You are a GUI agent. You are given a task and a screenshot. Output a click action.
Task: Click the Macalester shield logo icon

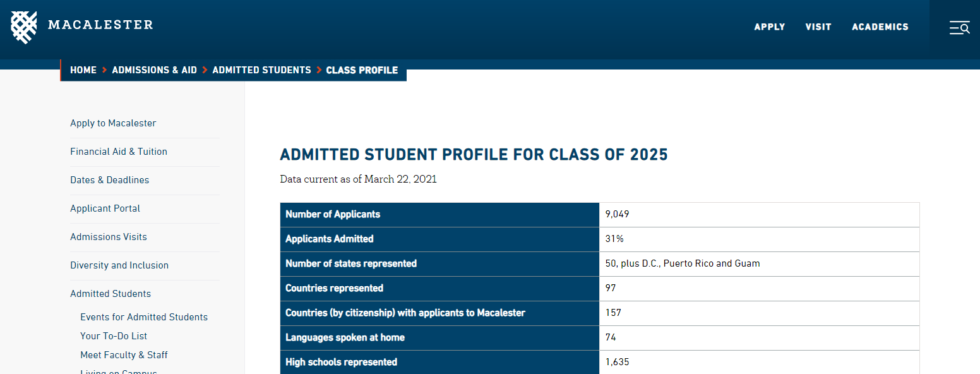pos(24,27)
